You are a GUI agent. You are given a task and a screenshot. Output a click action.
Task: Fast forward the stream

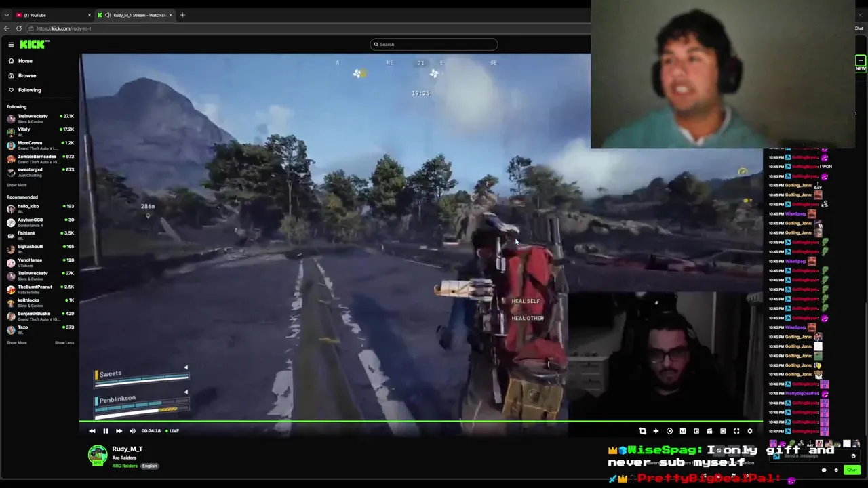point(119,431)
